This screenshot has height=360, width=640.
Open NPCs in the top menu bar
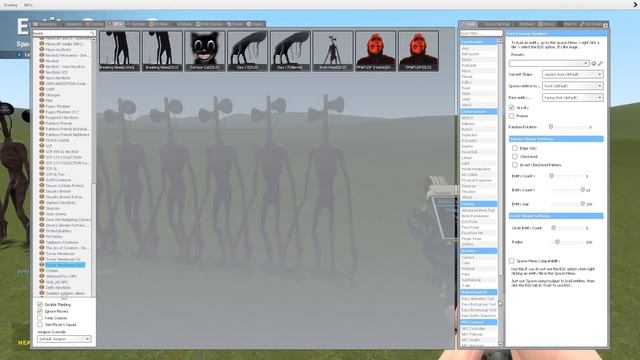coord(28,5)
